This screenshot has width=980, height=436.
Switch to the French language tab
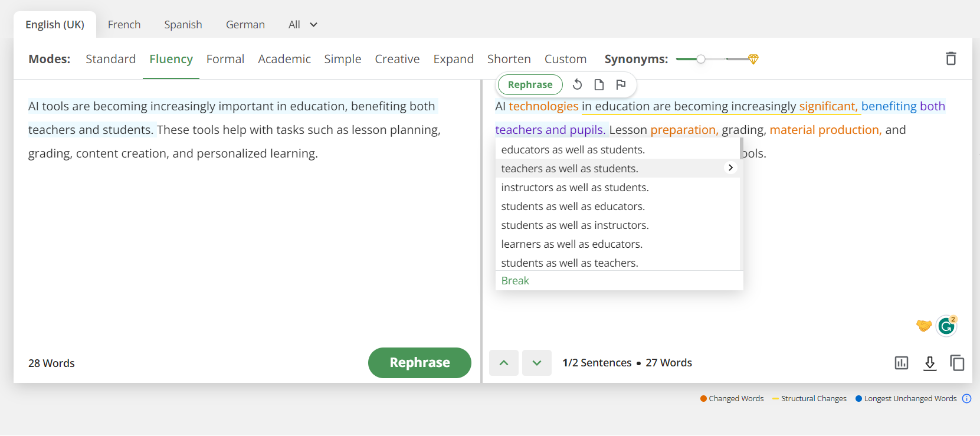coord(124,25)
